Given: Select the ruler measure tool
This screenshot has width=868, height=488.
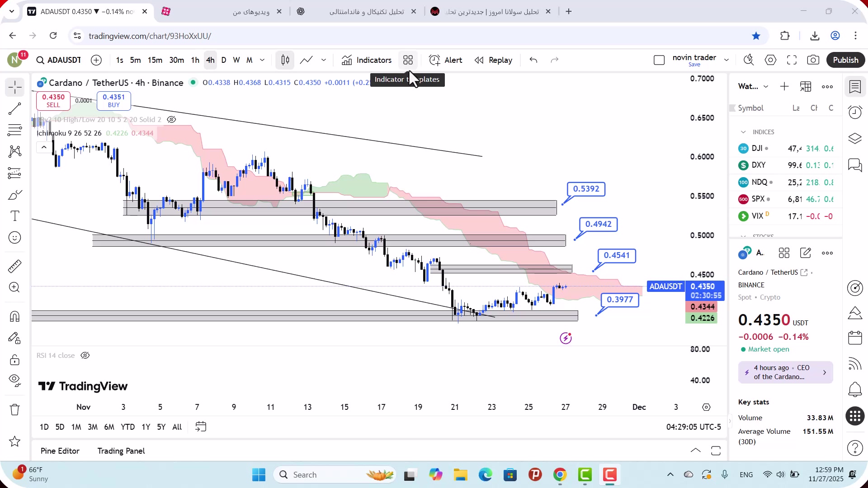Looking at the screenshot, I should coord(15,266).
